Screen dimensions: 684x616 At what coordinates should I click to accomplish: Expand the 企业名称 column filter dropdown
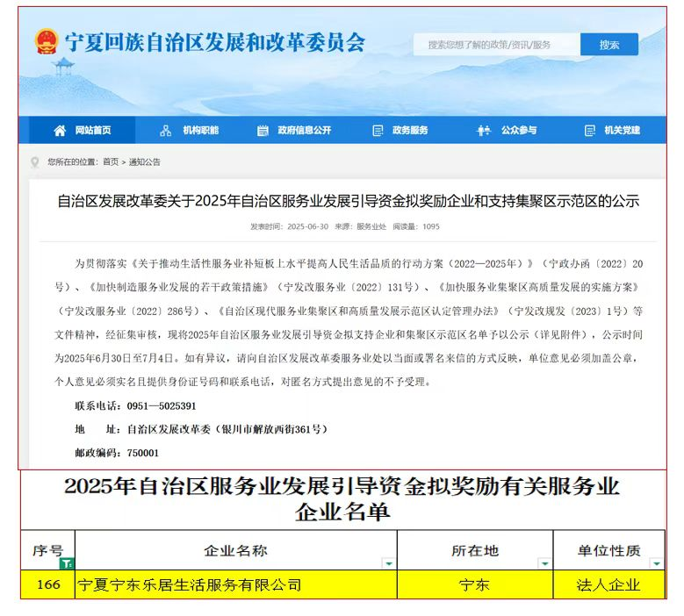click(388, 562)
